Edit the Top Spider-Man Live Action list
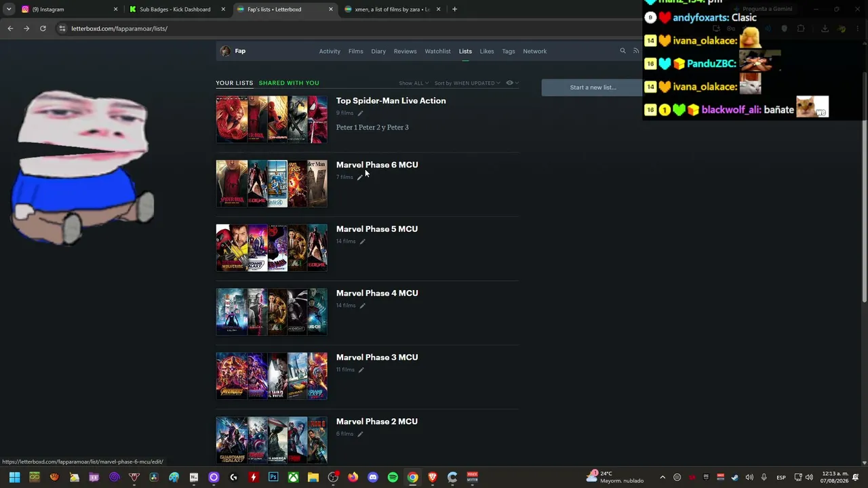This screenshot has width=868, height=488. [360, 113]
